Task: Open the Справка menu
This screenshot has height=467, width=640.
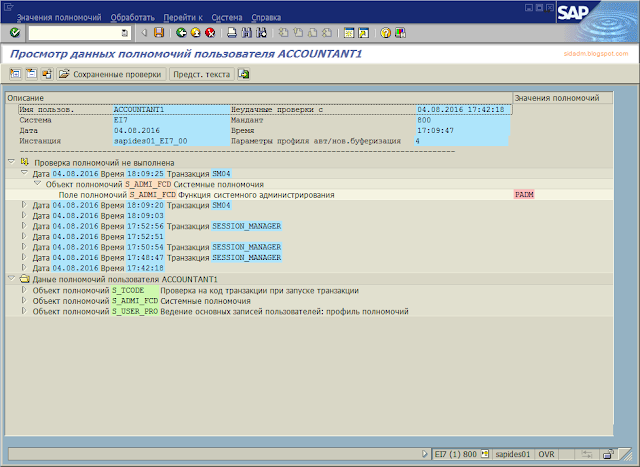Action: click(266, 18)
